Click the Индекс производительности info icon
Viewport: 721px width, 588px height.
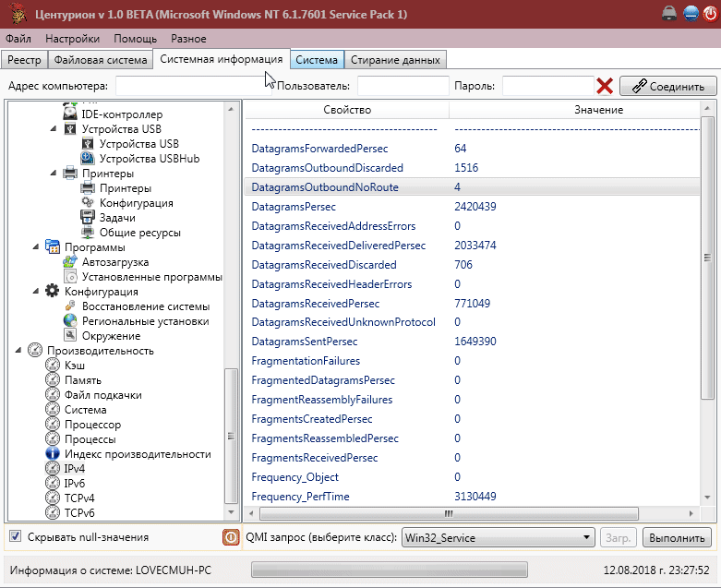click(53, 453)
